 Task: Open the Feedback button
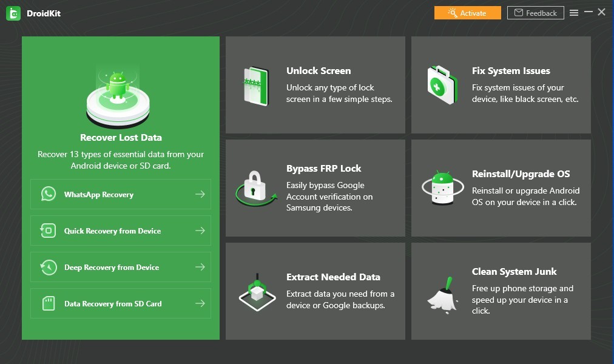[x=535, y=13]
